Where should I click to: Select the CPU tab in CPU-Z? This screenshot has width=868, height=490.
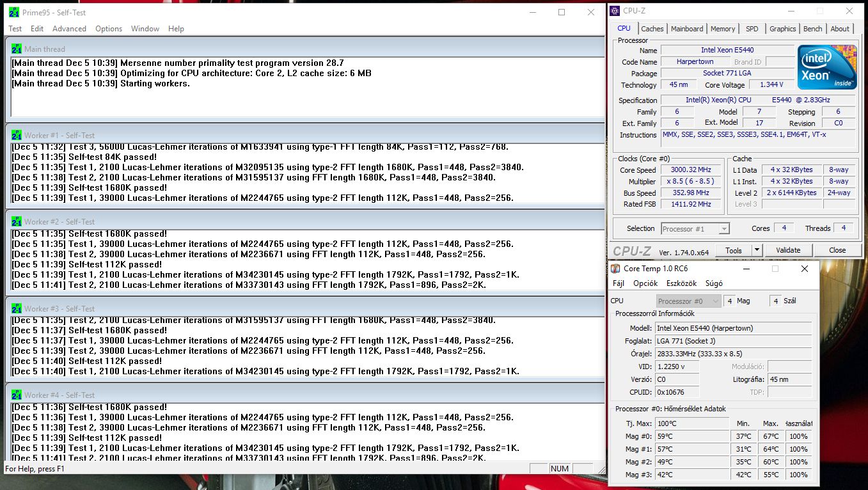624,28
